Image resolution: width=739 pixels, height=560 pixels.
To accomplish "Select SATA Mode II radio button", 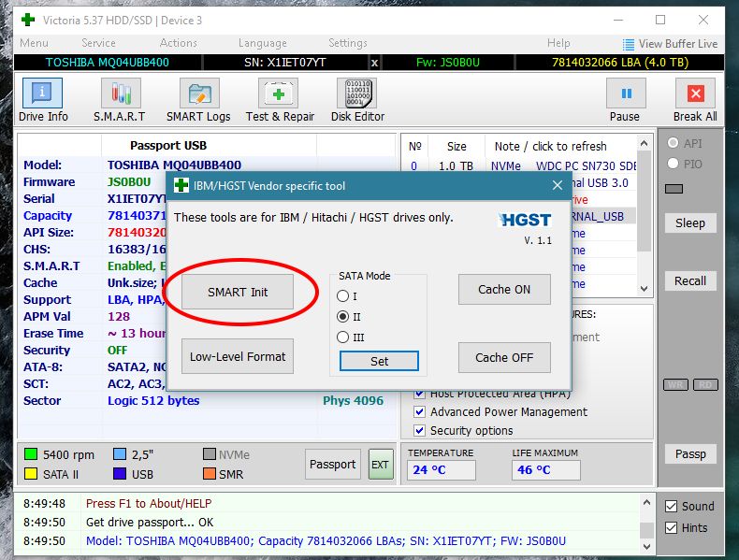I will 342,317.
